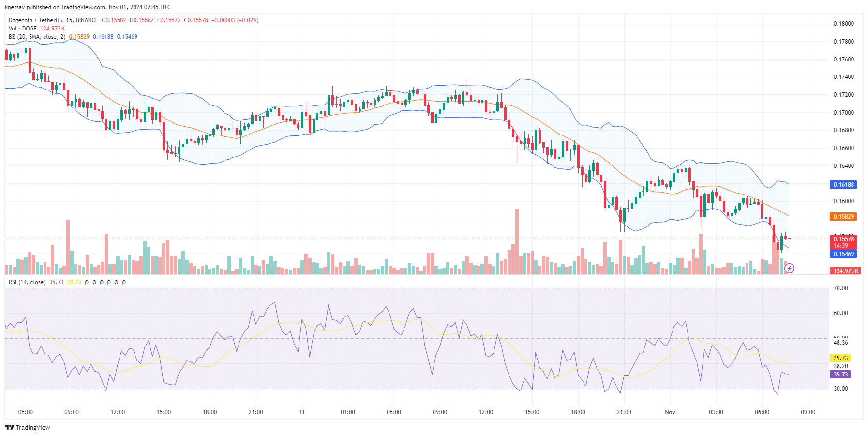Click the last 09:00 time axis label

click(808, 412)
